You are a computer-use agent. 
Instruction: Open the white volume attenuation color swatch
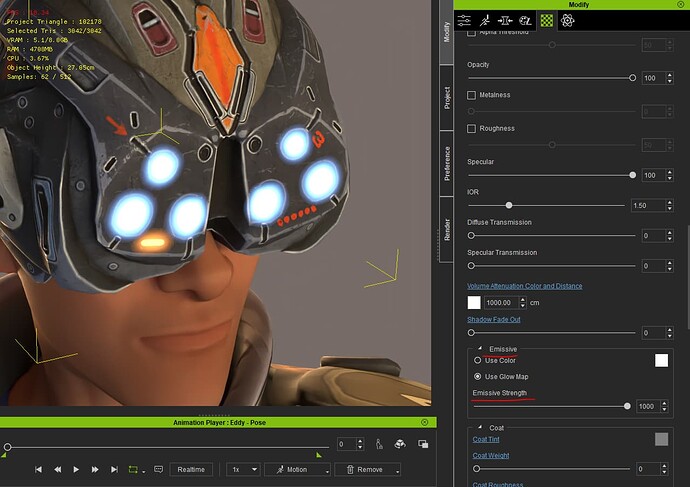473,303
